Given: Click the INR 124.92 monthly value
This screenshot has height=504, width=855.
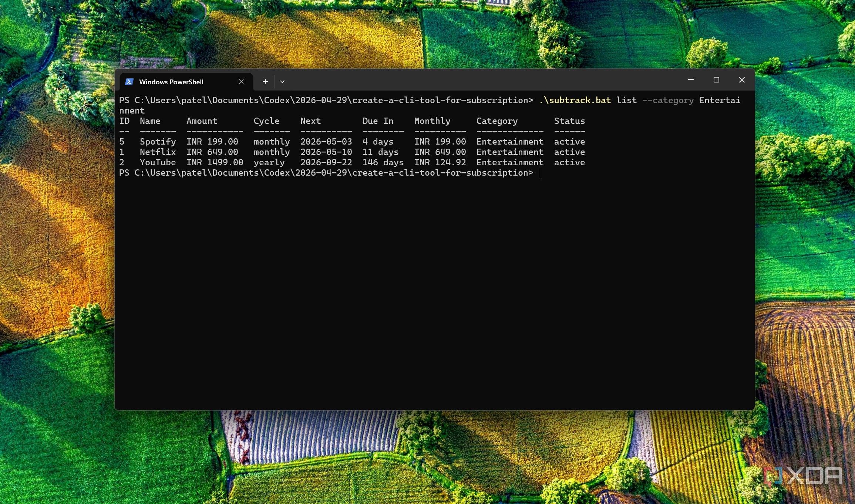Looking at the screenshot, I should point(440,162).
